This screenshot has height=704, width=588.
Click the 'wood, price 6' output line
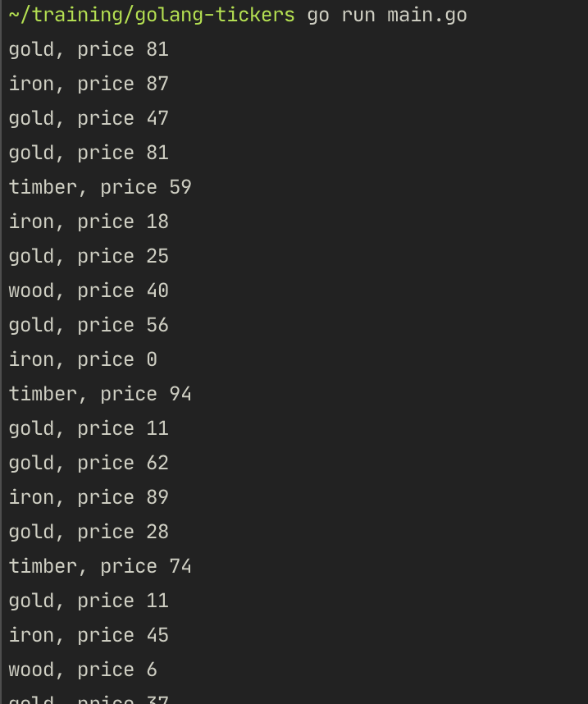[83, 670]
